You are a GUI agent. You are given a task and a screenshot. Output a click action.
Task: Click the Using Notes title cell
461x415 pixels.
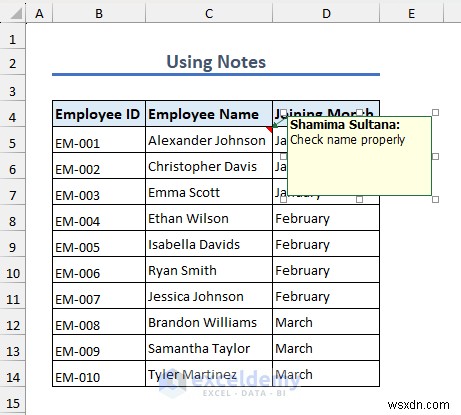pyautogui.click(x=216, y=62)
